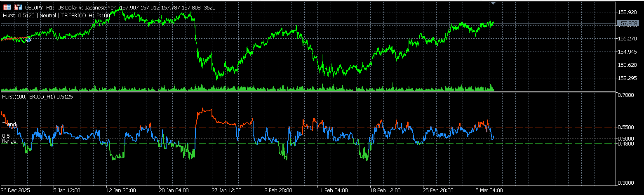This screenshot has height=195, width=644.
Task: Click the chart shift triangle marker
Action: (x=493, y=3)
